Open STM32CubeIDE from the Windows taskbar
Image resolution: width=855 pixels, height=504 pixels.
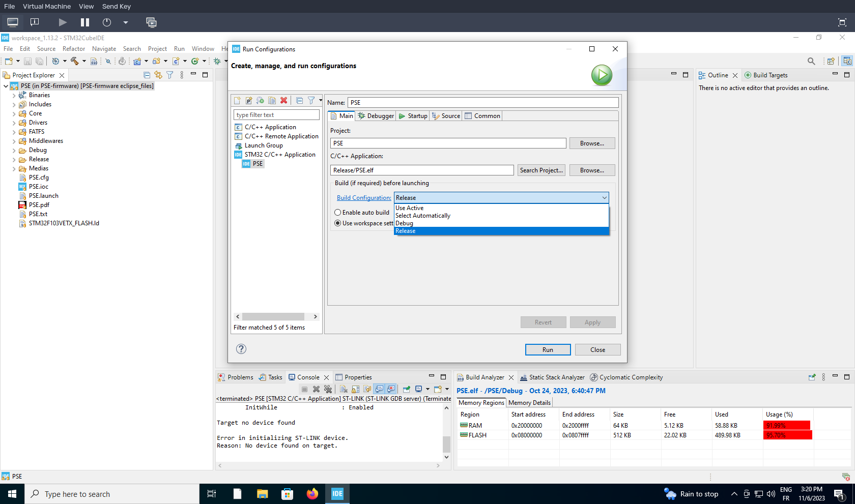[x=337, y=494]
